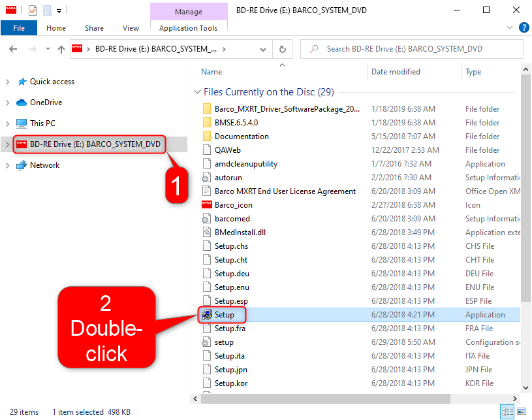
Task: Select the Setup.deu file
Action: tap(232, 273)
